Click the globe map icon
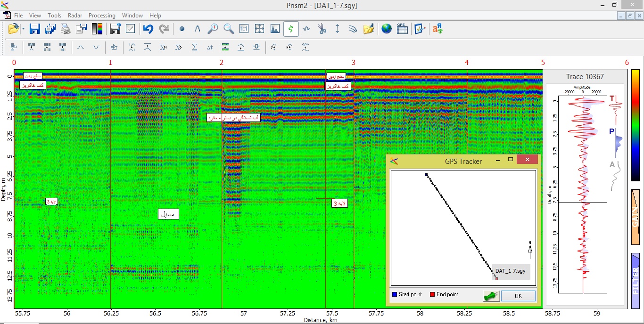This screenshot has height=324, width=644. pos(387,29)
